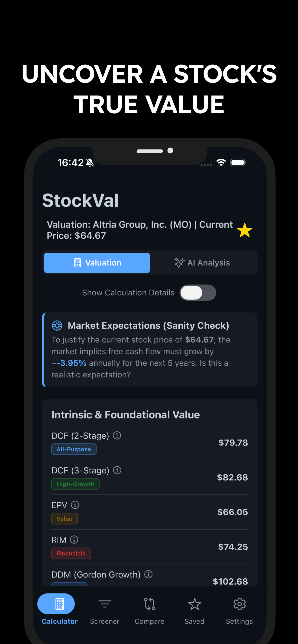The image size is (298, 644).
Task: Open DDM (Gordon Growth) info icon
Action: 148,574
